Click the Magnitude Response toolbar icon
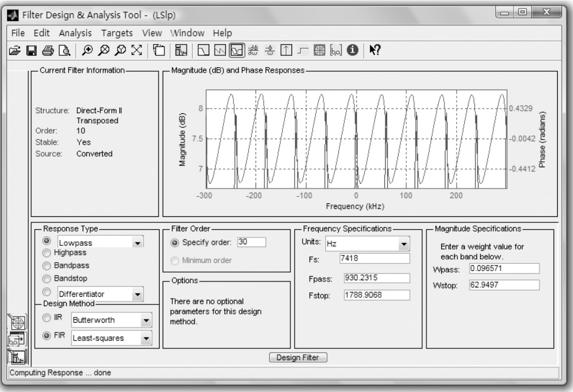The height and width of the screenshot is (392, 573). coord(203,50)
